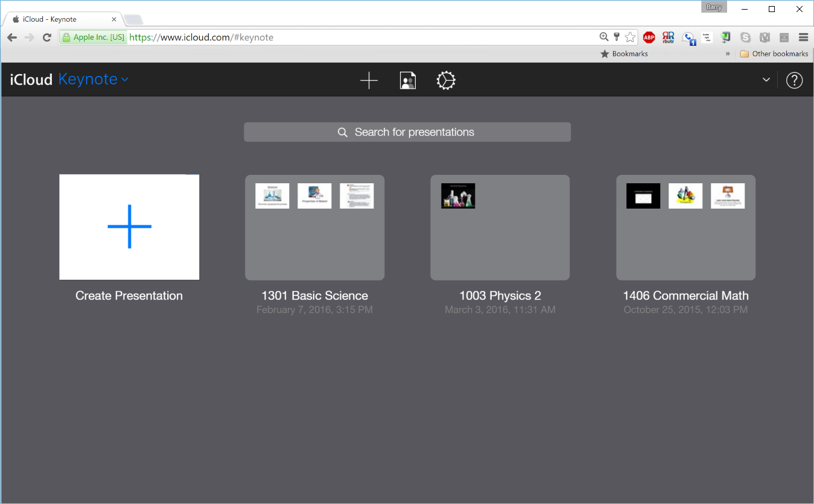Click the green monitor extension icon
814x504 pixels.
click(x=726, y=37)
